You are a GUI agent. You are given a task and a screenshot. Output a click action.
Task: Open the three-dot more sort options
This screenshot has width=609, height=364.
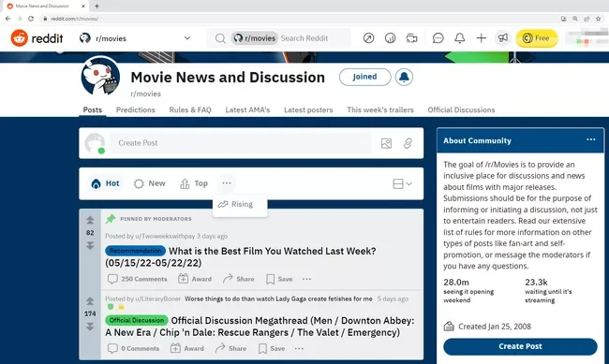(227, 183)
